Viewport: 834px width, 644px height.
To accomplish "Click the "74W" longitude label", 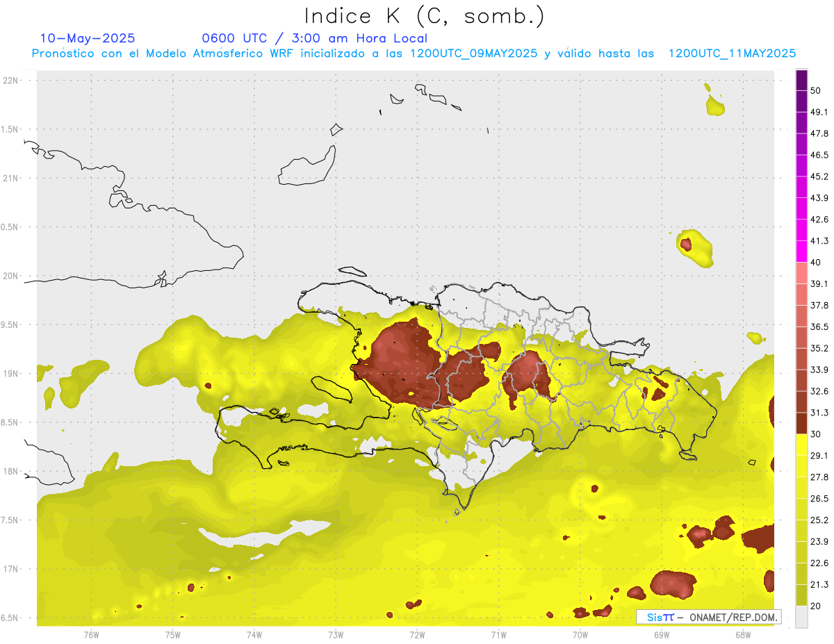I will click(x=254, y=634).
